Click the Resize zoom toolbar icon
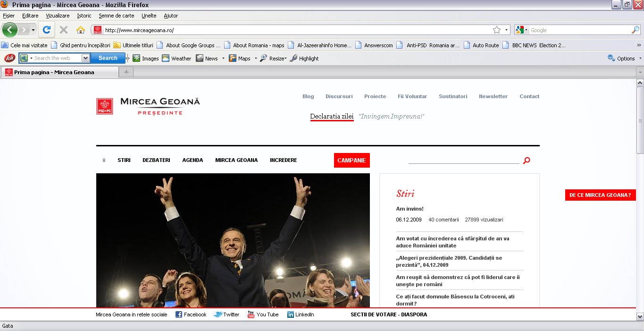 tap(264, 58)
